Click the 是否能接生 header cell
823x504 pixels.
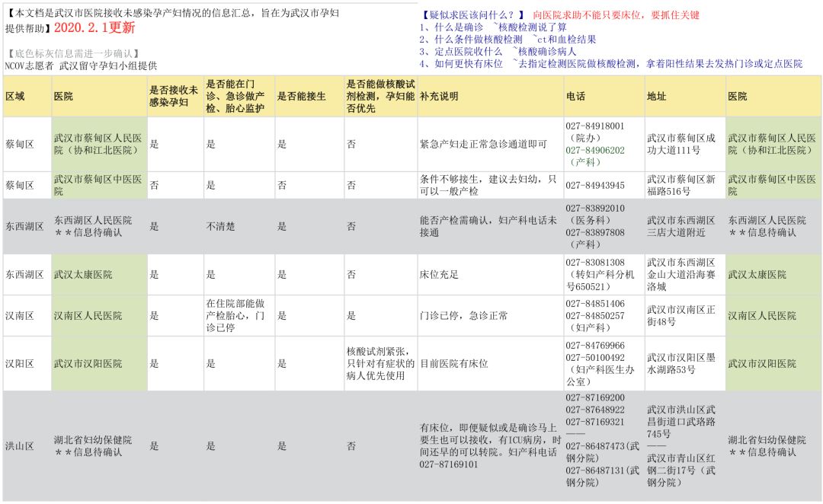pos(309,97)
